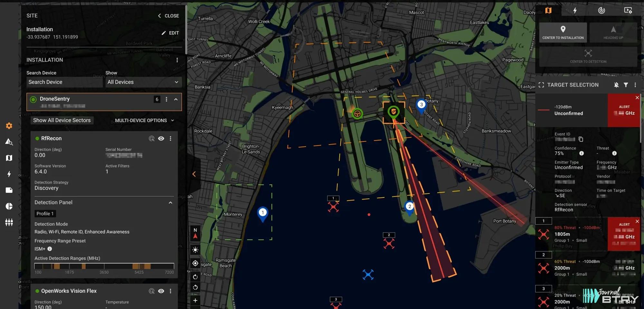644x309 pixels.
Task: Click OpenWorks Vision Flex radar sector icon
Action: (x=152, y=291)
